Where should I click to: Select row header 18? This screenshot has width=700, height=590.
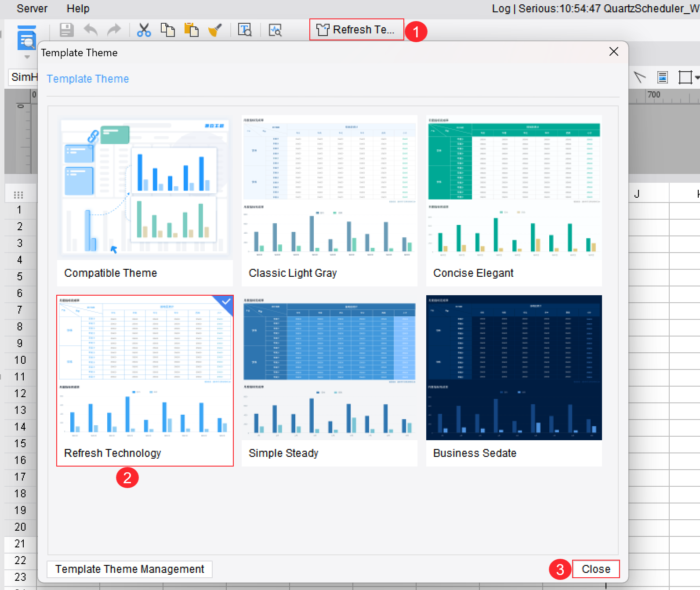pyautogui.click(x=19, y=494)
